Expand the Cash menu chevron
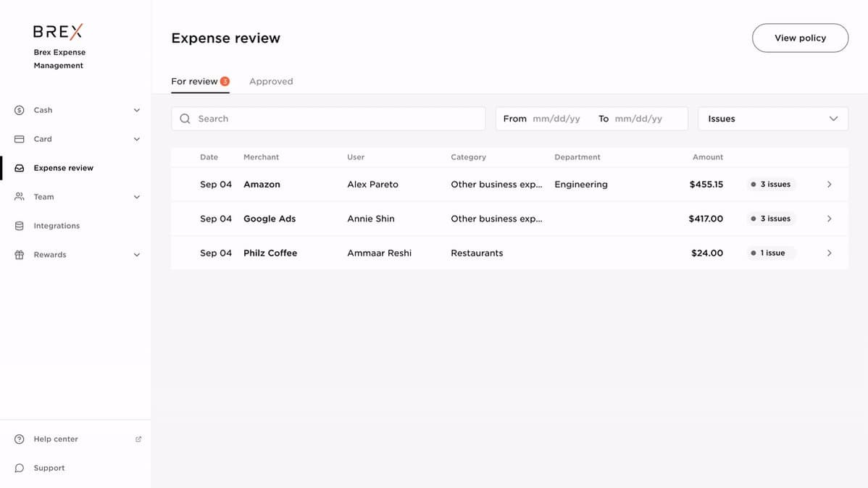 (136, 110)
